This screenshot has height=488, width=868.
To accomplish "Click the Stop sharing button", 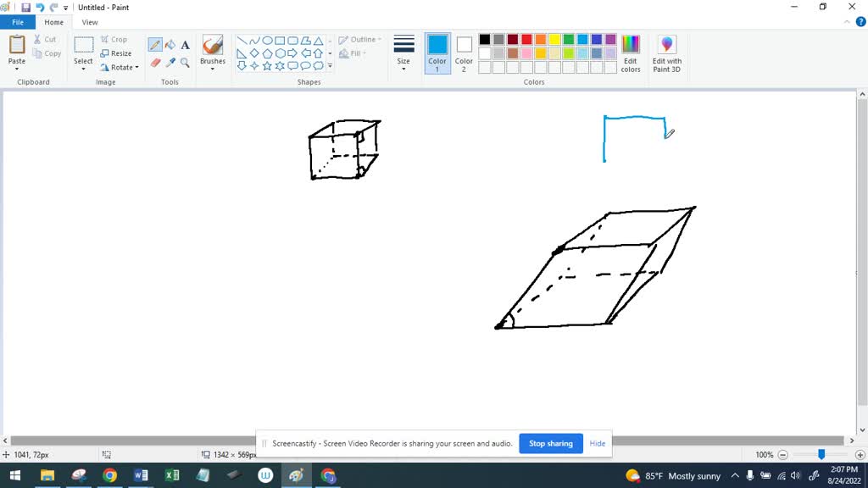I will coord(550,443).
